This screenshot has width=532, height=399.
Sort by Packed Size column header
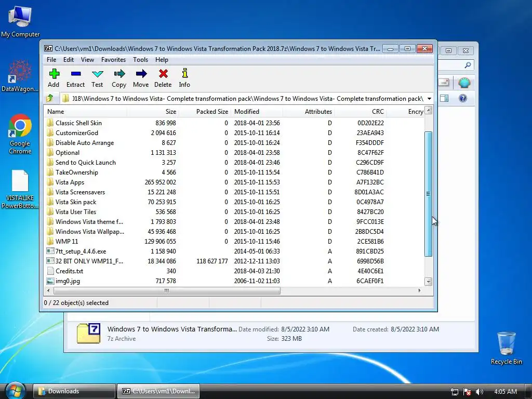[x=205, y=112]
